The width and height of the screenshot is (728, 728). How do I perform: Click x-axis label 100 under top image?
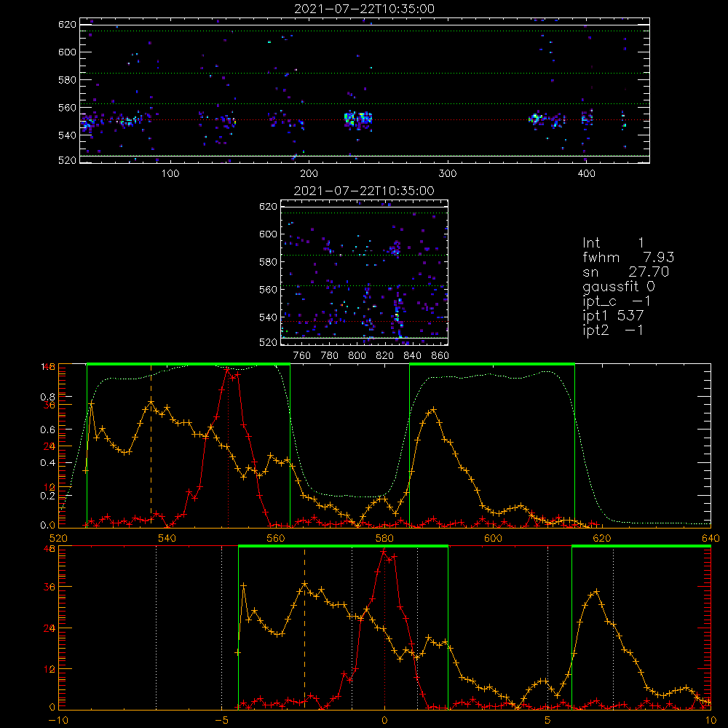coord(170,174)
